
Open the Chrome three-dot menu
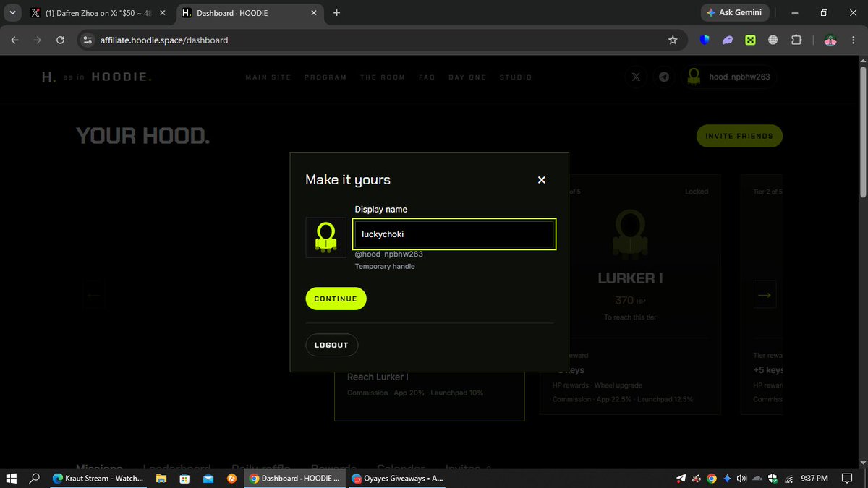tap(854, 40)
